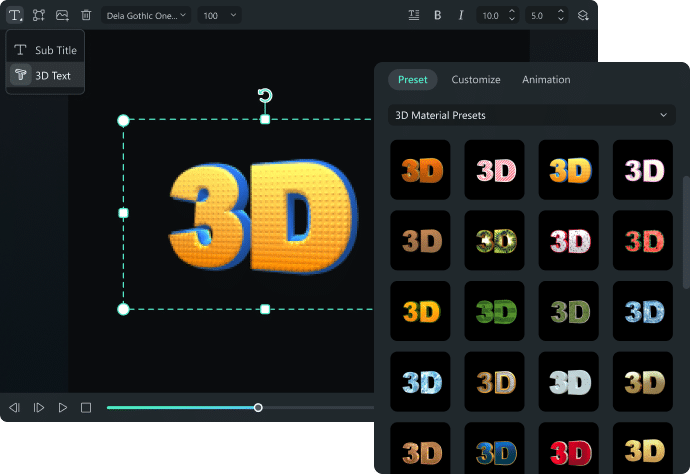This screenshot has height=474, width=690.
Task: Apply the bright green striped preset
Action: coord(494,311)
